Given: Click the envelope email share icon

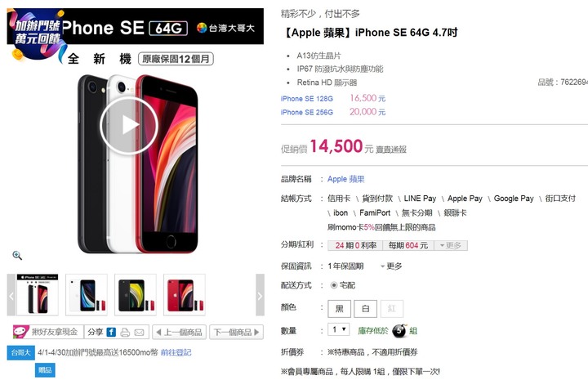Looking at the screenshot, I should click(139, 333).
